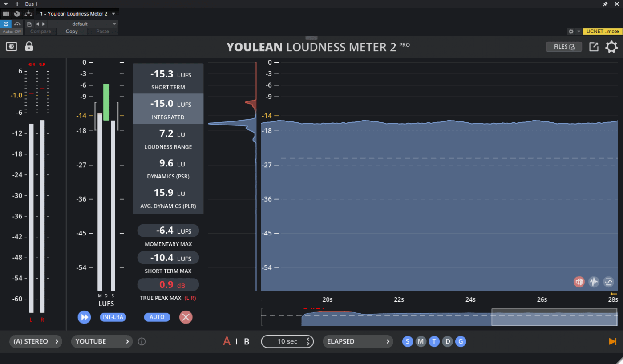
Task: Toggle the graph line mode icon
Action: pos(608,282)
